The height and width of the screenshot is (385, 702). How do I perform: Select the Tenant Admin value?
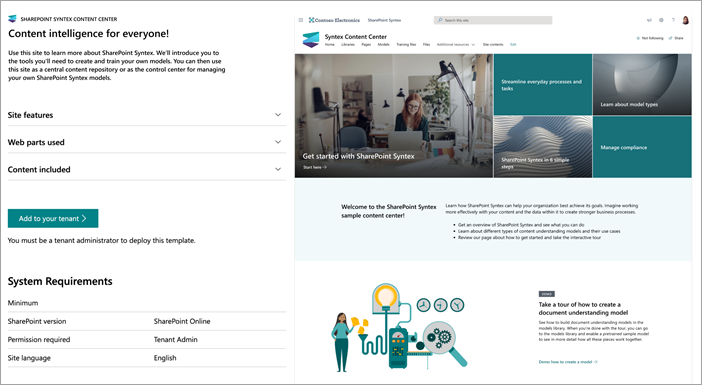point(176,340)
